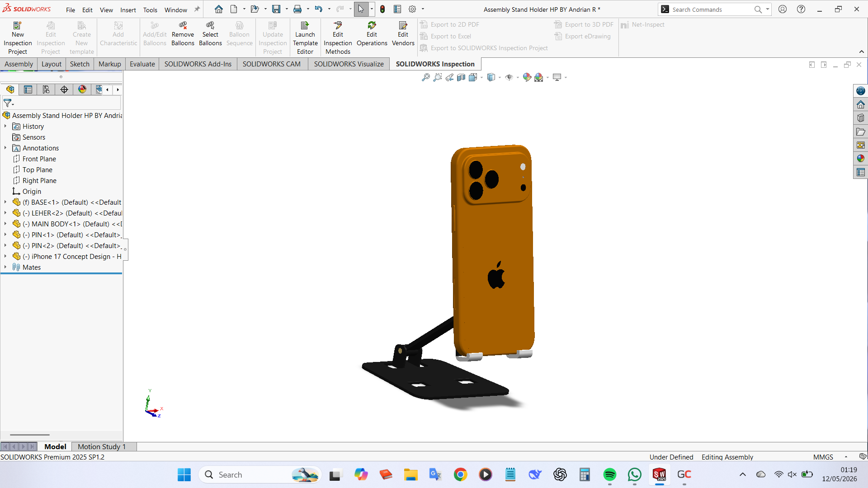Click the Zoom to Fit icon
The image size is (868, 488).
coord(426,77)
